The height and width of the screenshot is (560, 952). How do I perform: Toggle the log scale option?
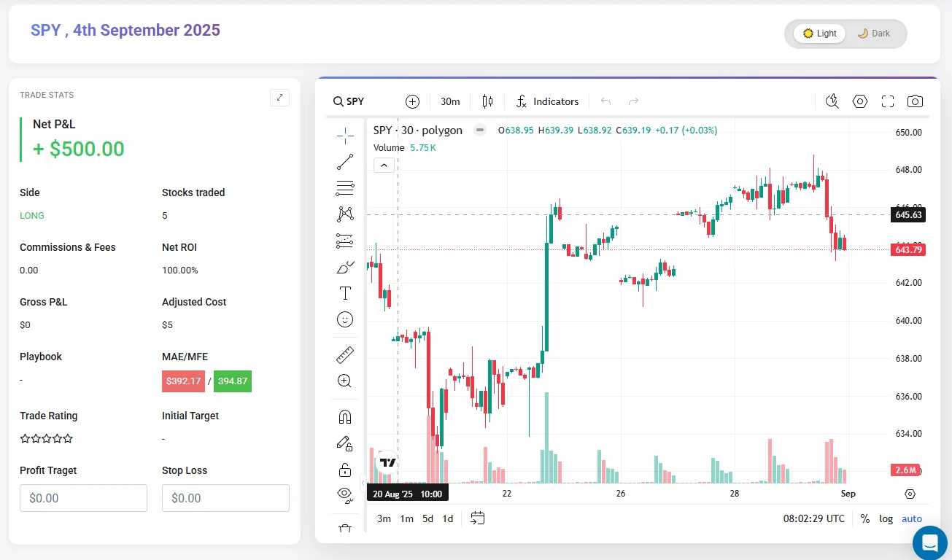(886, 518)
